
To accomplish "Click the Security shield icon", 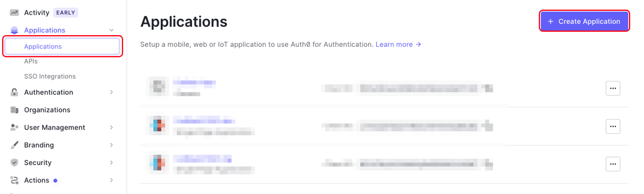I will 15,163.
